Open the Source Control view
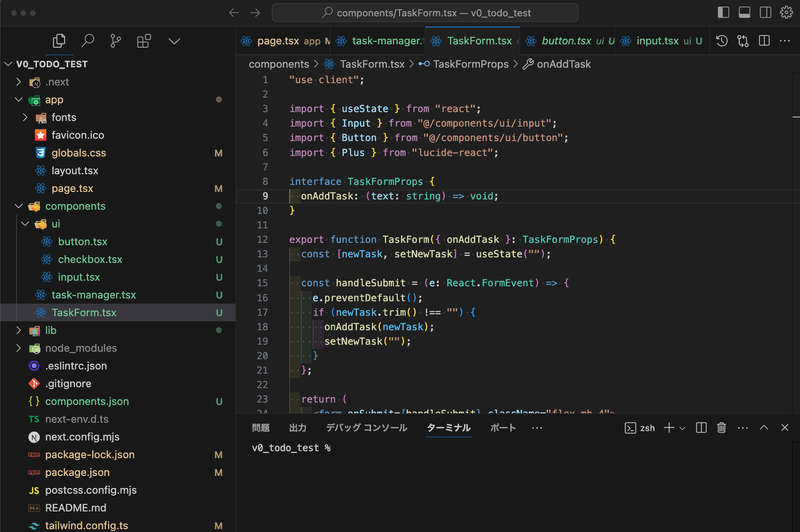This screenshot has width=800, height=532. pos(115,41)
